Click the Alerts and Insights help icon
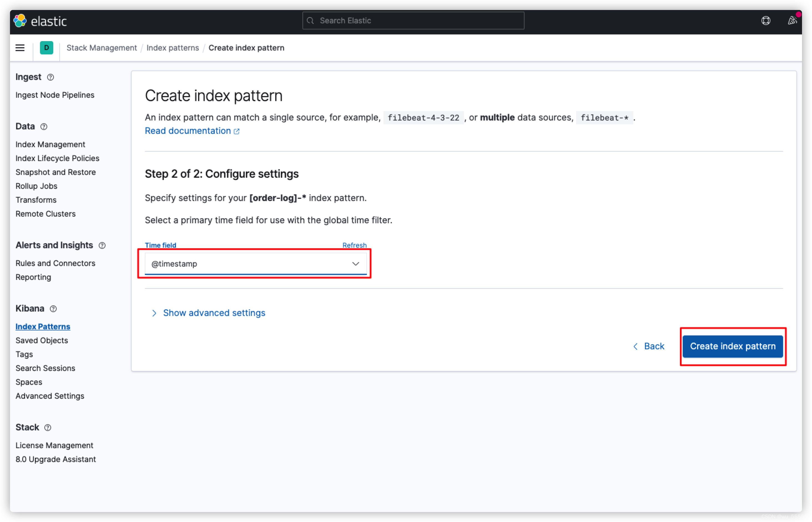Screen dimensions: 812x522 tap(102, 245)
